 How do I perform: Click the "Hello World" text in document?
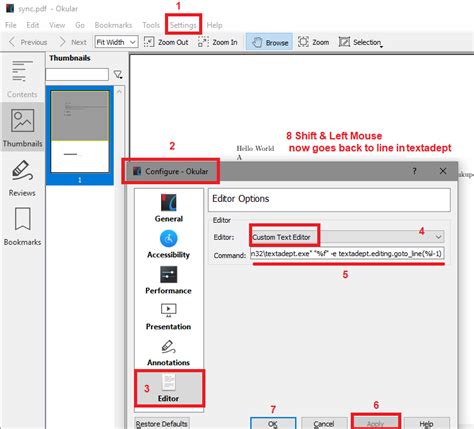(x=255, y=148)
